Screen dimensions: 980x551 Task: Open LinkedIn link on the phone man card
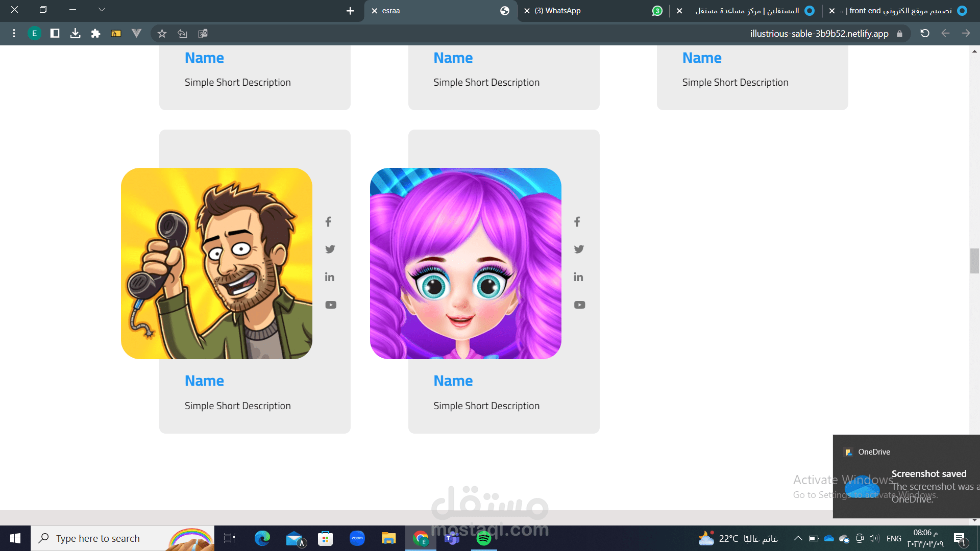click(330, 277)
